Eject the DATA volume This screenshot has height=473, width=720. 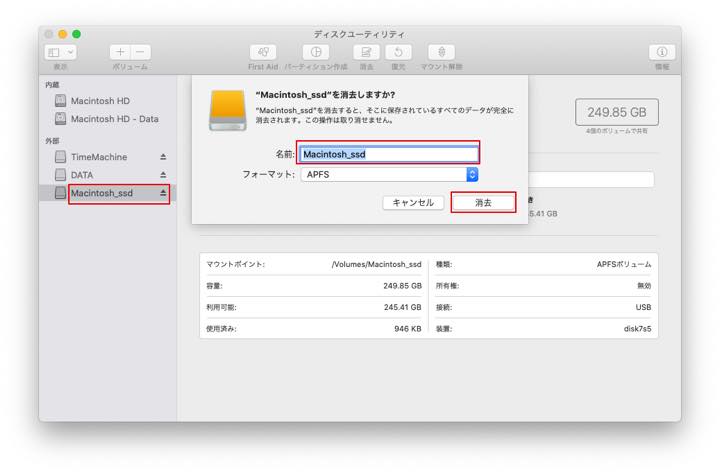(163, 175)
